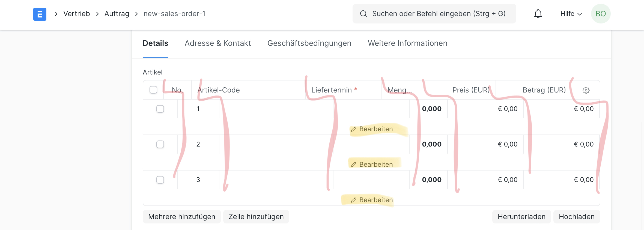The image size is (644, 230).
Task: Switch to Weitere Informationen tab
Action: click(x=407, y=43)
